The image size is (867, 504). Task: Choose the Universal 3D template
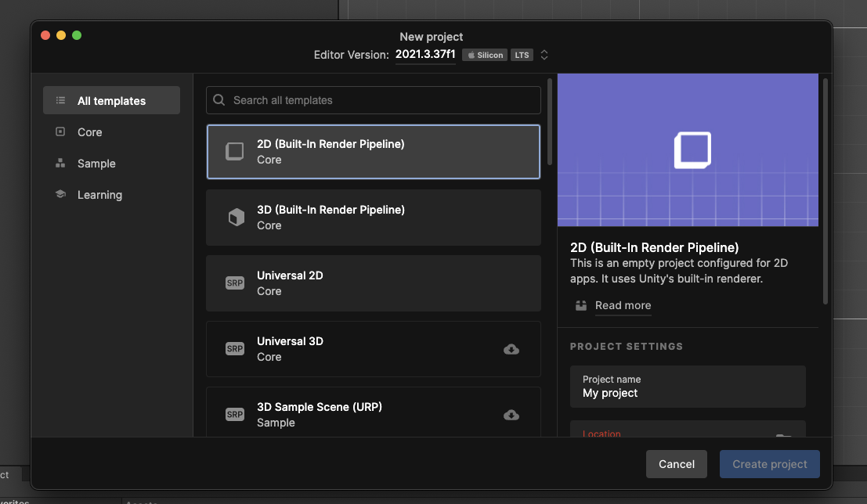[x=374, y=349]
